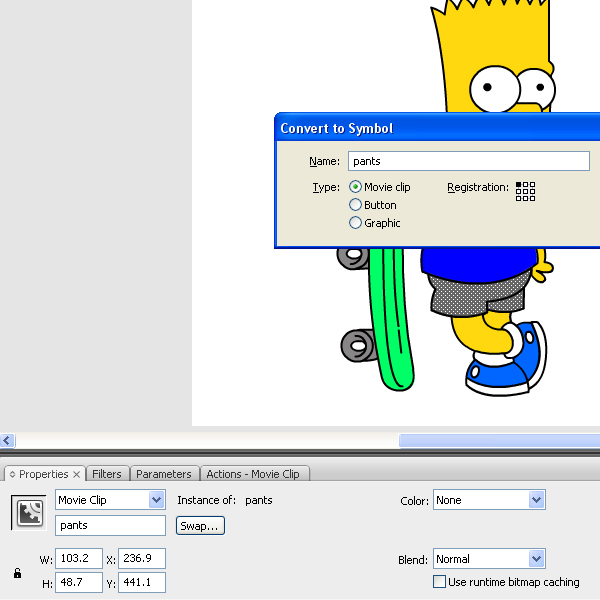The height and width of the screenshot is (600, 600).
Task: Click the Swap... button
Action: coord(200,526)
